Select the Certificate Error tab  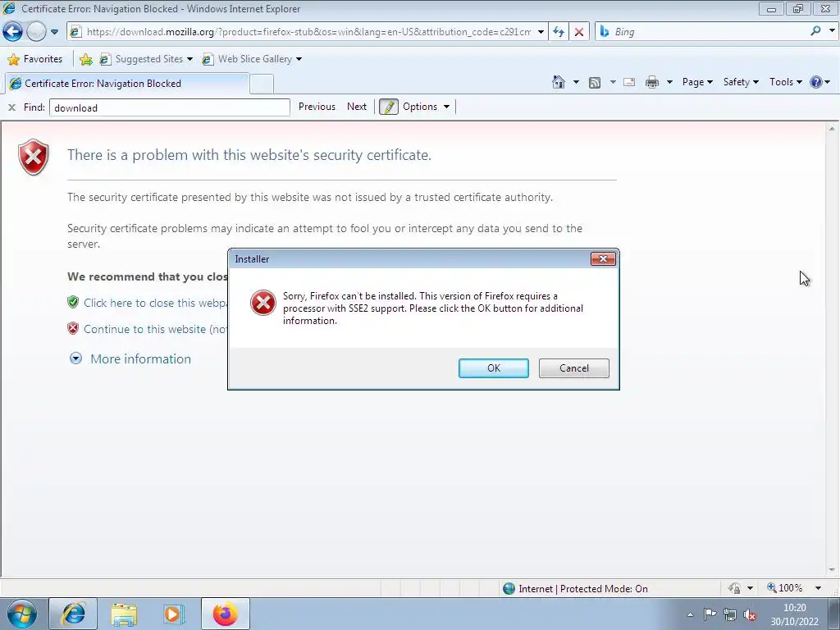[126, 84]
